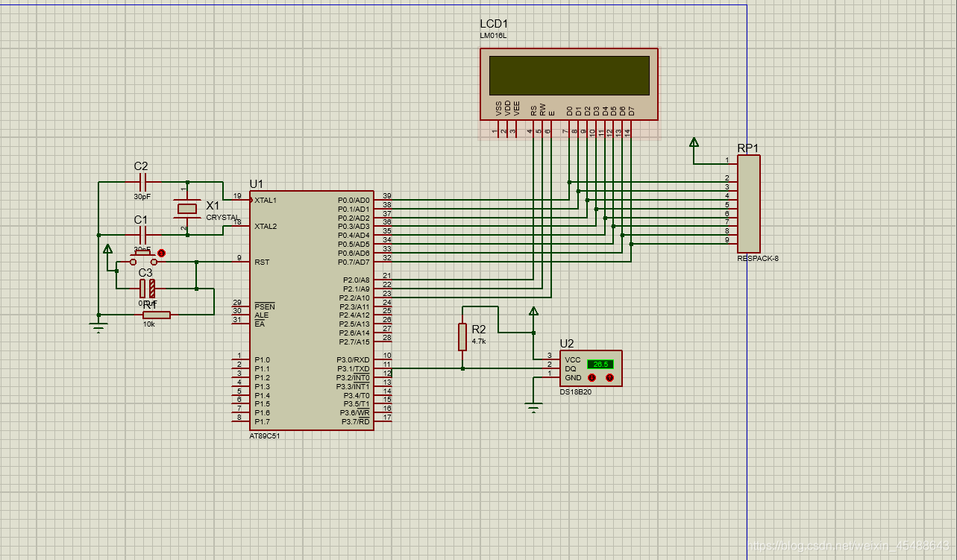Image resolution: width=957 pixels, height=560 pixels.
Task: Select the AT89C51 microcontroller body
Action: pos(312,309)
